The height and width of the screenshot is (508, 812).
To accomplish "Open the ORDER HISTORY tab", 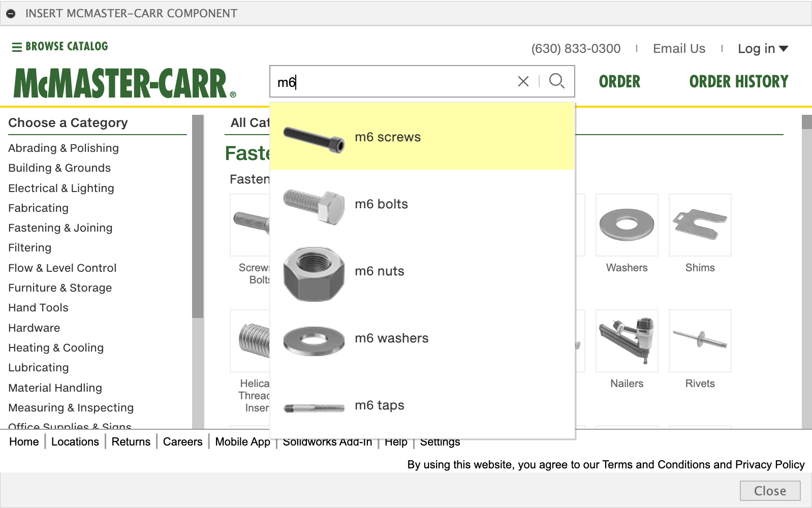I will 738,82.
